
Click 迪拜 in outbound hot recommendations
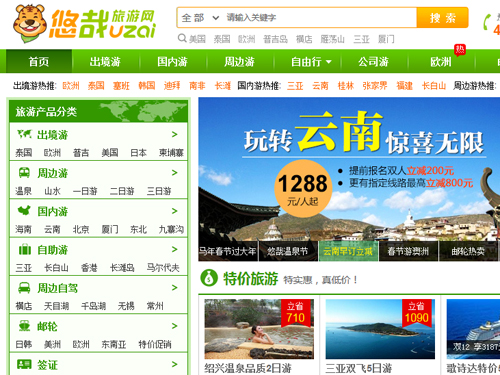[172, 86]
